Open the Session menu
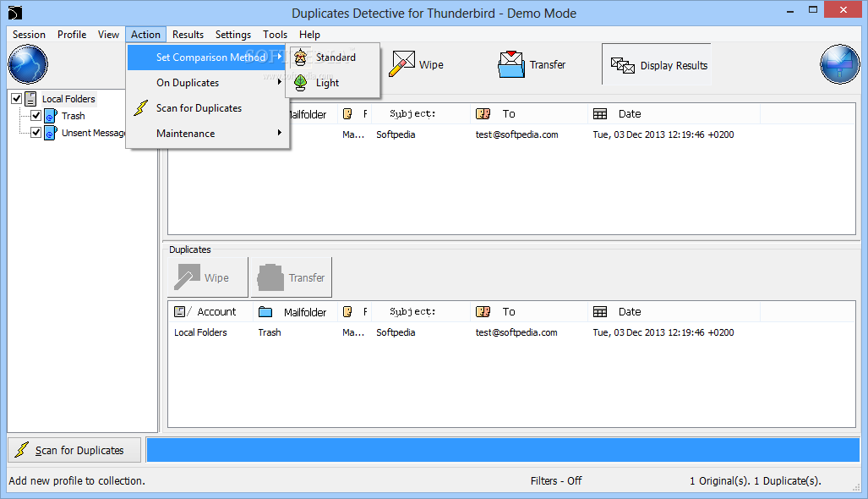 29,35
